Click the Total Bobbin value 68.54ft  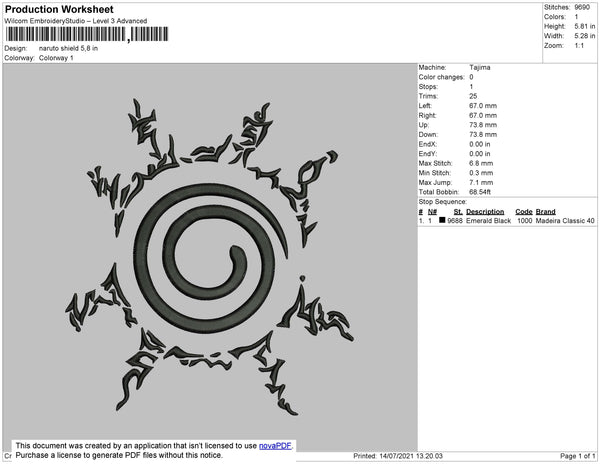click(480, 192)
